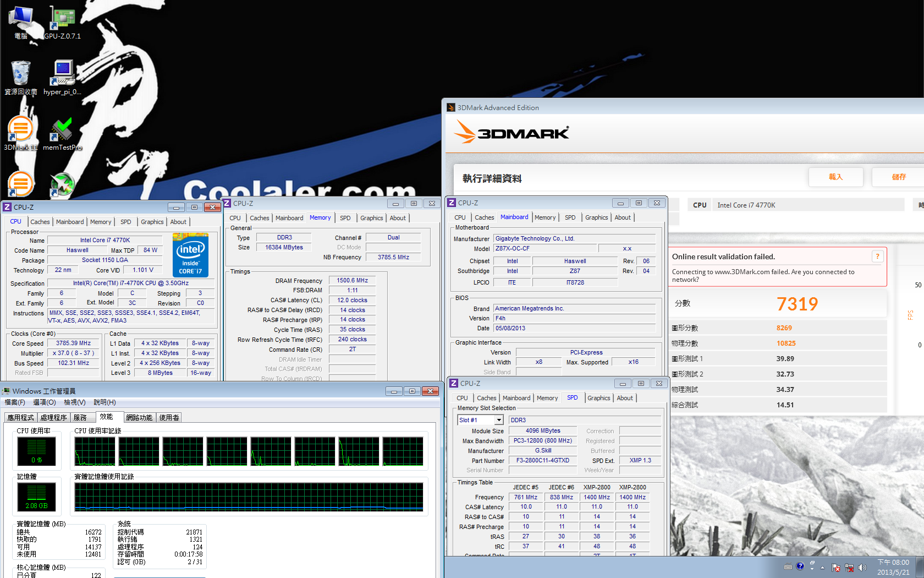Click the 實體記憶體使用記錄 memory history graph
Image resolution: width=924 pixels, height=578 pixels.
(249, 497)
